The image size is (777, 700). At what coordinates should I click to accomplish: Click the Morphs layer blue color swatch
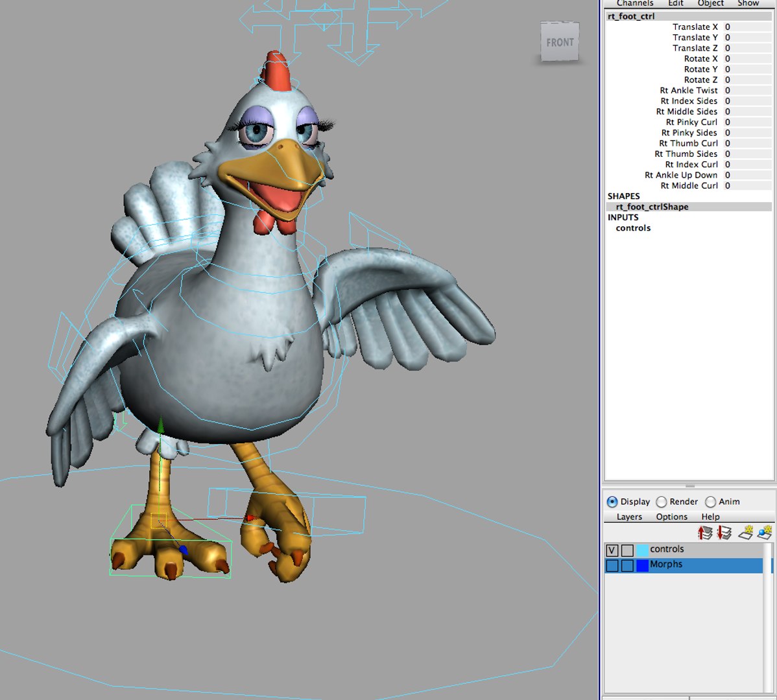[642, 565]
